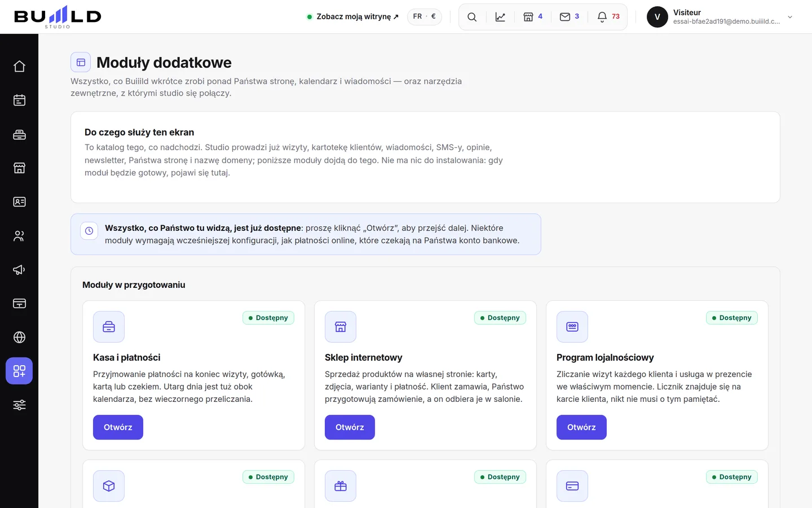Open the messages envelope icon showing 3

[570, 17]
